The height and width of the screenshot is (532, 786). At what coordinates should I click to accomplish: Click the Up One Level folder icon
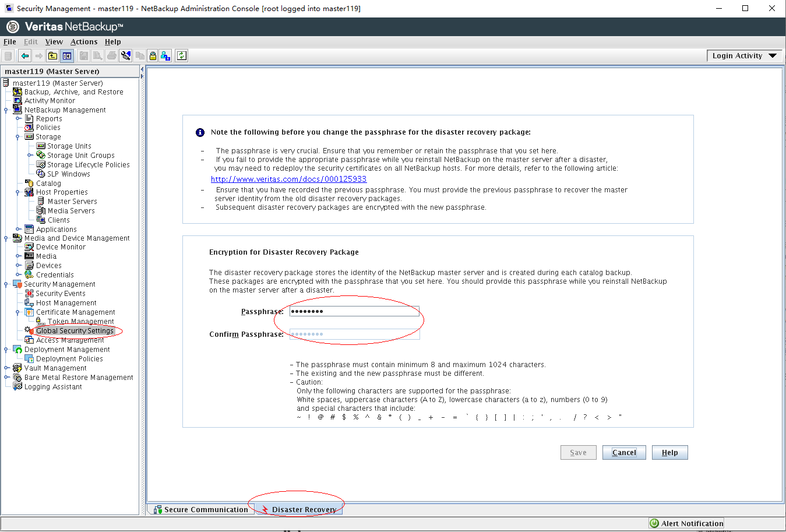pos(52,56)
